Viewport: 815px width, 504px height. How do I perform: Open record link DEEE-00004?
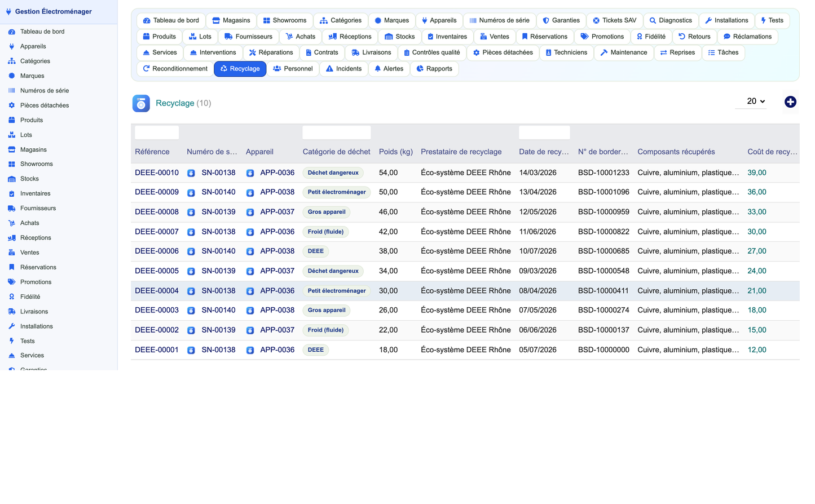pos(157,291)
